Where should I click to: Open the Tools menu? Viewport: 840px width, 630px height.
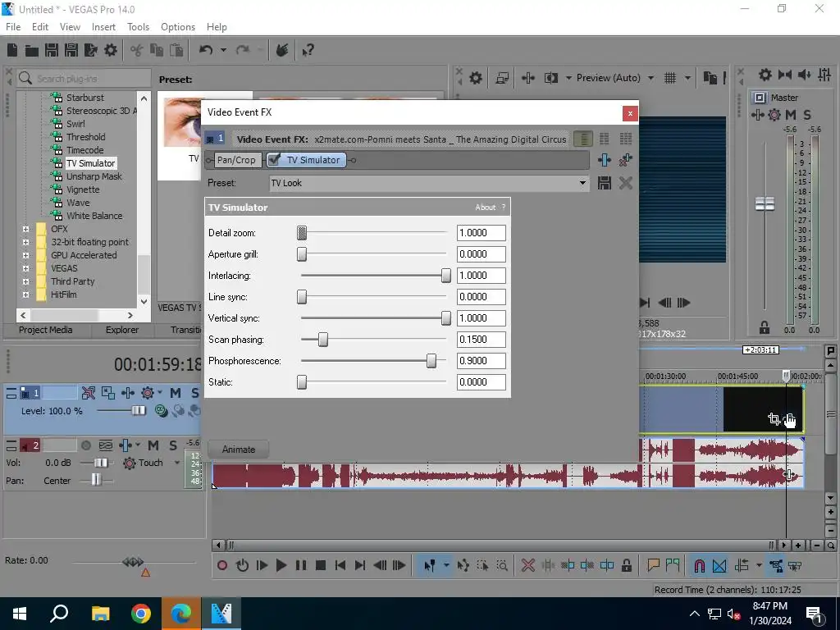(138, 27)
